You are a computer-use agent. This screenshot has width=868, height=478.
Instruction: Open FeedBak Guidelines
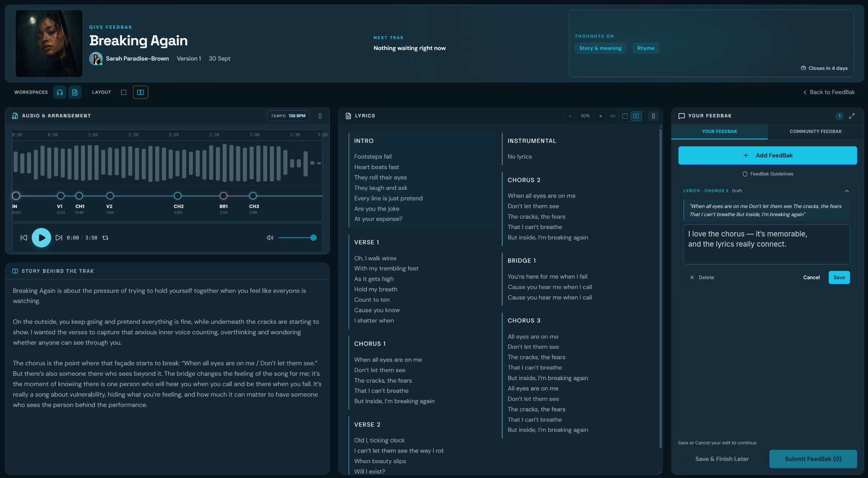point(768,174)
